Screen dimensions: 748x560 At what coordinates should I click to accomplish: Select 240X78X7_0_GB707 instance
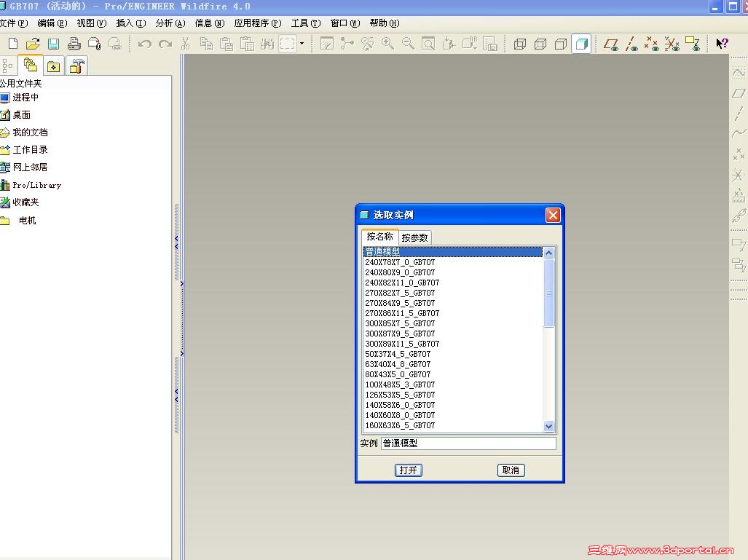[x=453, y=262]
